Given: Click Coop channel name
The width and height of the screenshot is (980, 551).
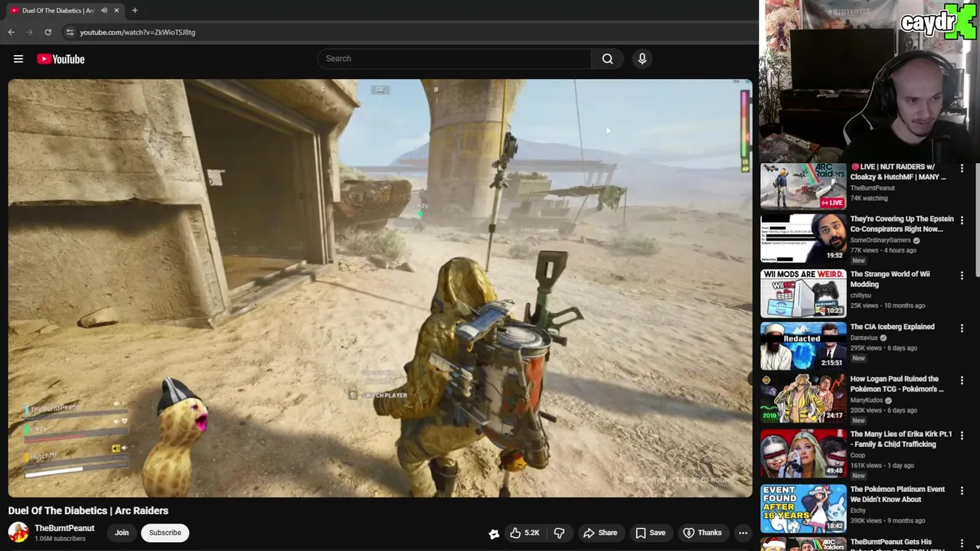Looking at the screenshot, I should coord(857,455).
